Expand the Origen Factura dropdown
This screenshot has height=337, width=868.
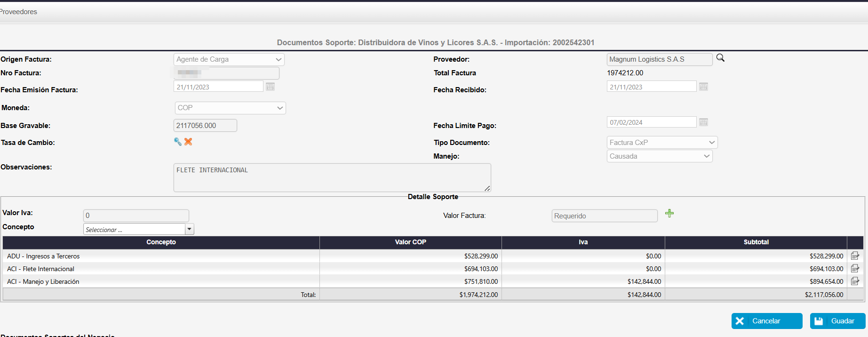pyautogui.click(x=229, y=59)
